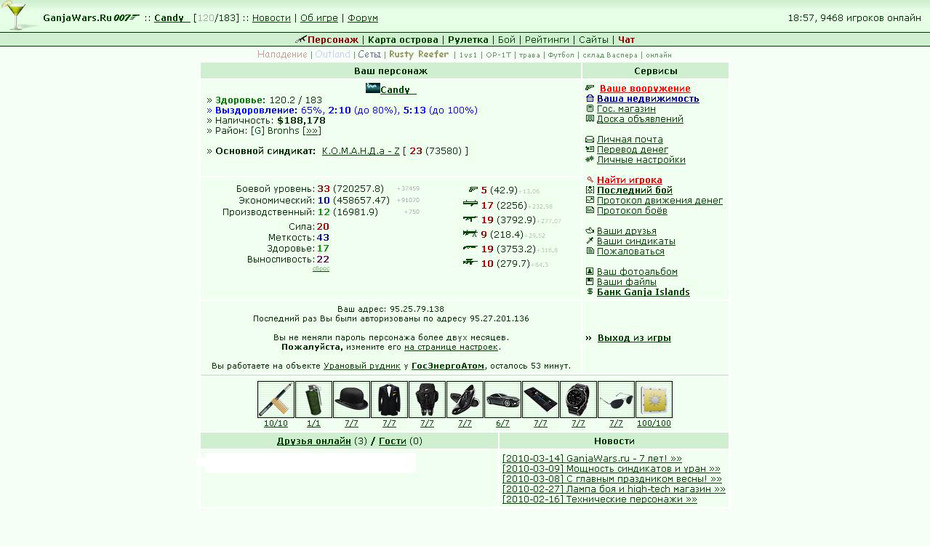Open news Мощность синдикатов и уран
930x546 pixels.
click(x=611, y=468)
